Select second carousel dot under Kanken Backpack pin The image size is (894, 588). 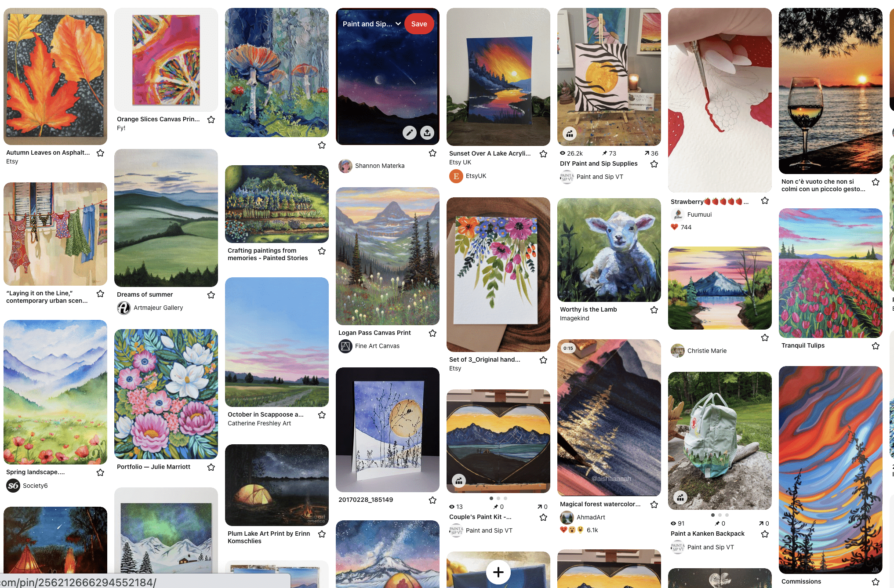(720, 515)
